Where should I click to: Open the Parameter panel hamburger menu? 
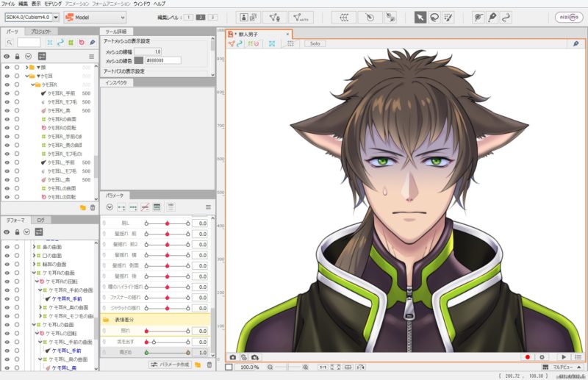(208, 207)
